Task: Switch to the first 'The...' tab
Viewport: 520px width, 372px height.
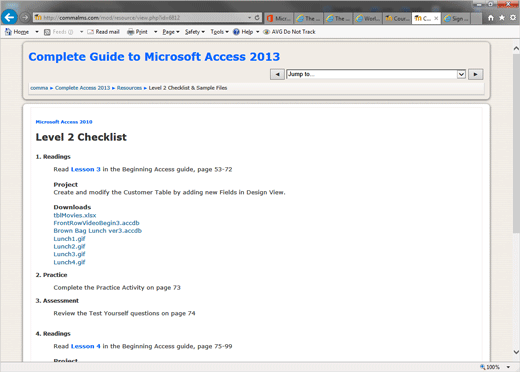Action: point(308,18)
